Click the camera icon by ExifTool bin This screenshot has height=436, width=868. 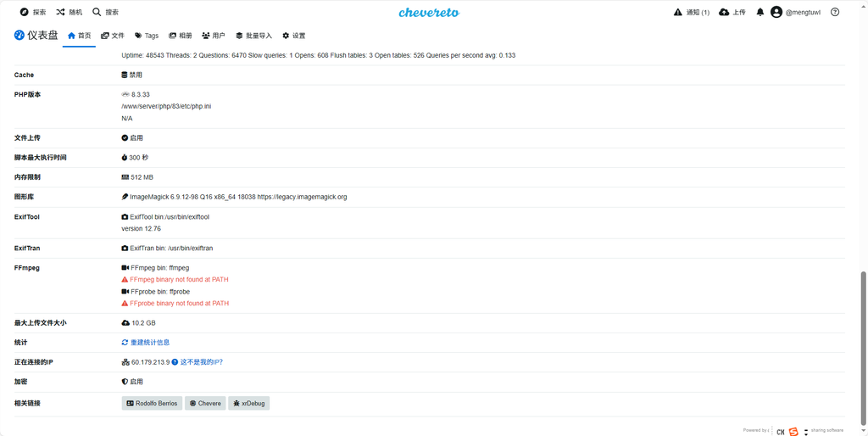125,217
